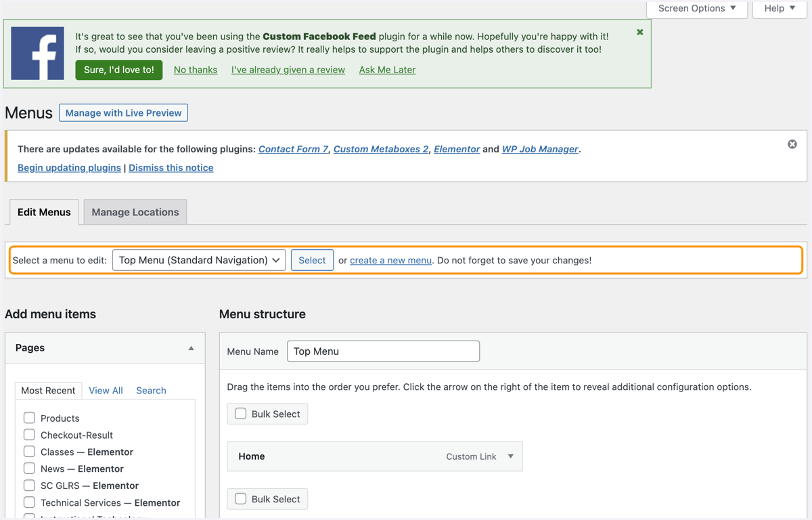The image size is (812, 520).
Task: Dismiss the plugin updates notice with circled X
Action: click(792, 144)
